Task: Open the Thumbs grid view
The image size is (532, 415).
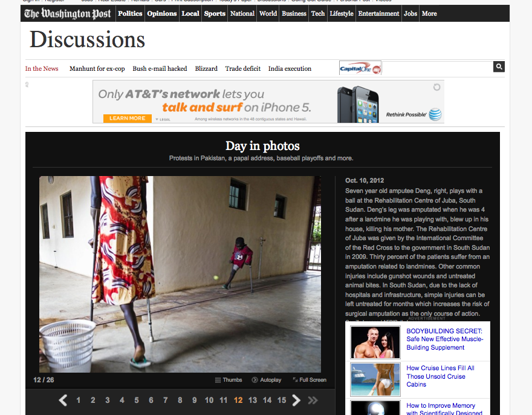Action: click(x=229, y=380)
